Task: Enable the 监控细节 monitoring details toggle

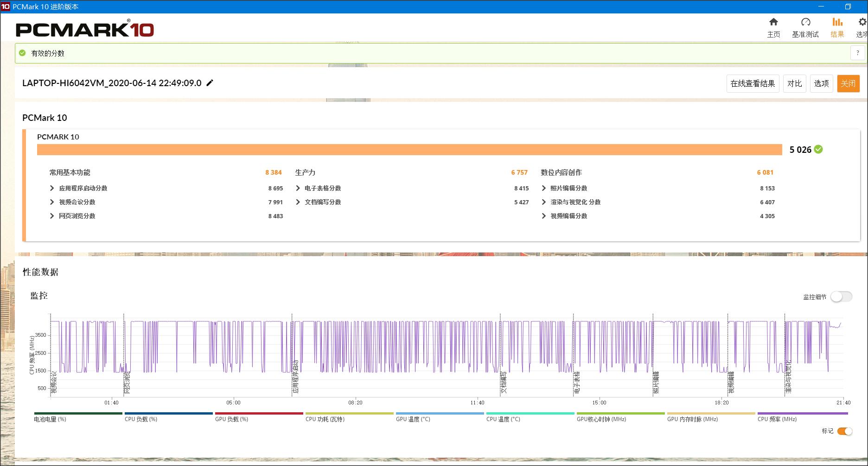Action: pos(841,296)
